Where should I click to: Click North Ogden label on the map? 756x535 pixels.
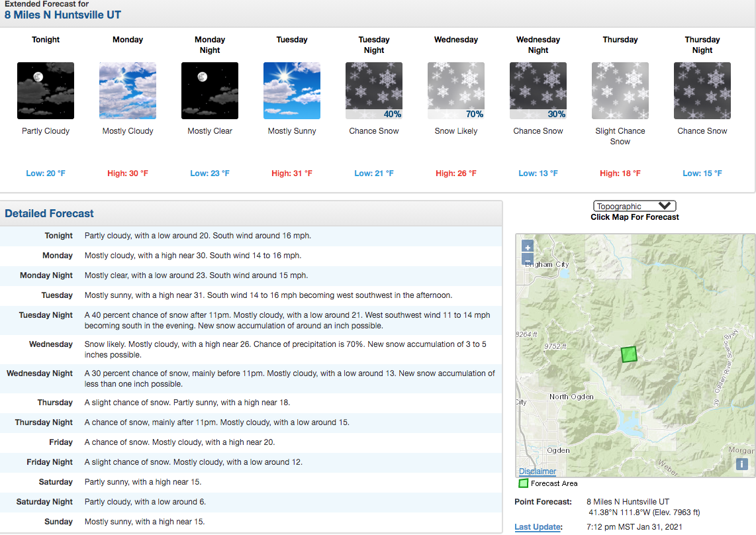pyautogui.click(x=571, y=397)
